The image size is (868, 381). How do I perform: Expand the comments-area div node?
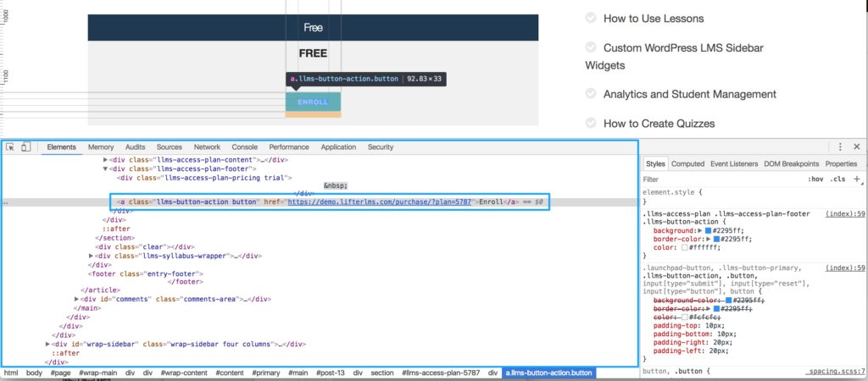point(77,299)
